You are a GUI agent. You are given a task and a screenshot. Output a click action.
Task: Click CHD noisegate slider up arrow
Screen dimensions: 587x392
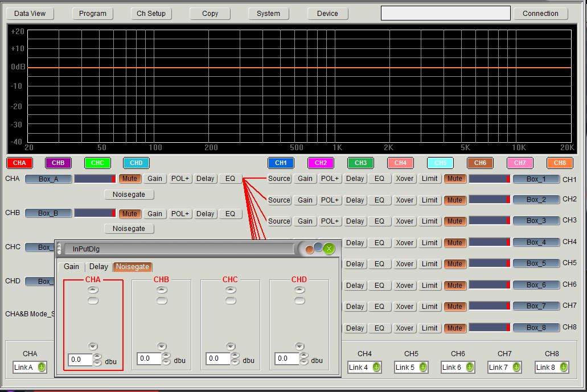tap(299, 290)
